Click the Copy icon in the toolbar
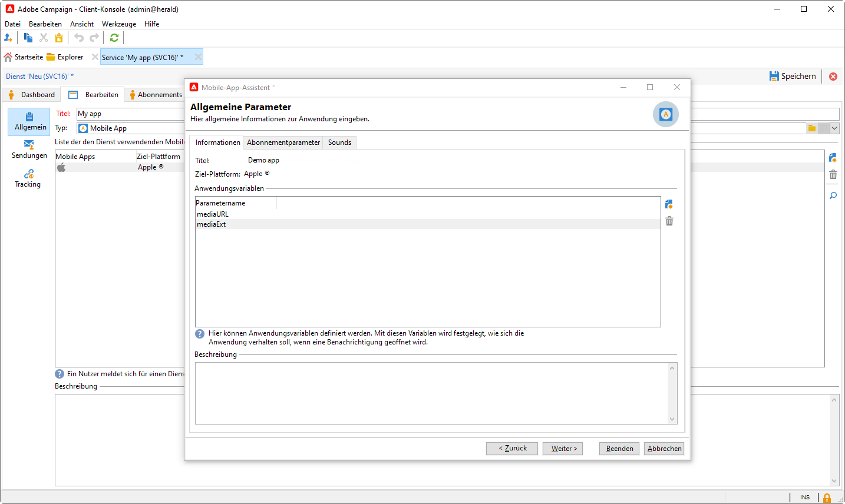The width and height of the screenshot is (845, 504). (28, 38)
